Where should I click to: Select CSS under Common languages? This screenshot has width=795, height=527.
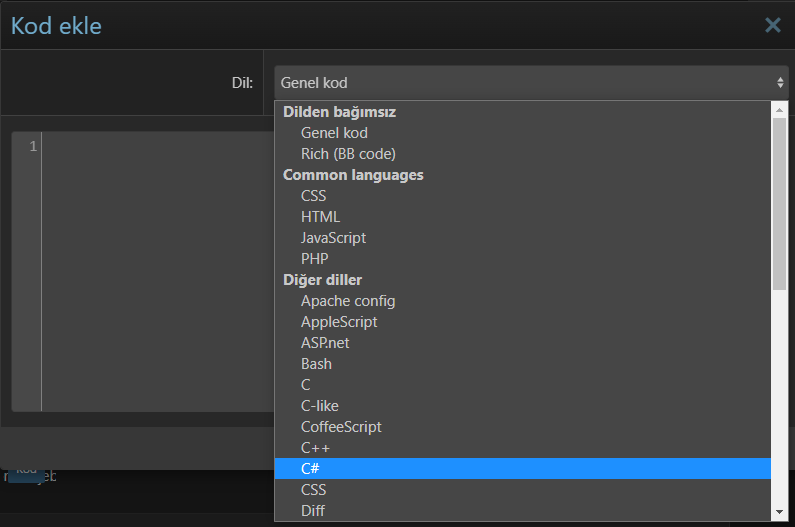tap(313, 196)
